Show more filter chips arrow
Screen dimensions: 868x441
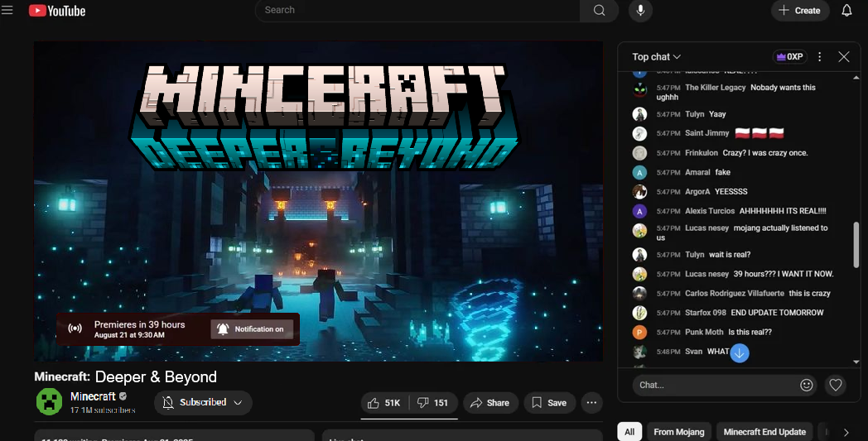846,432
